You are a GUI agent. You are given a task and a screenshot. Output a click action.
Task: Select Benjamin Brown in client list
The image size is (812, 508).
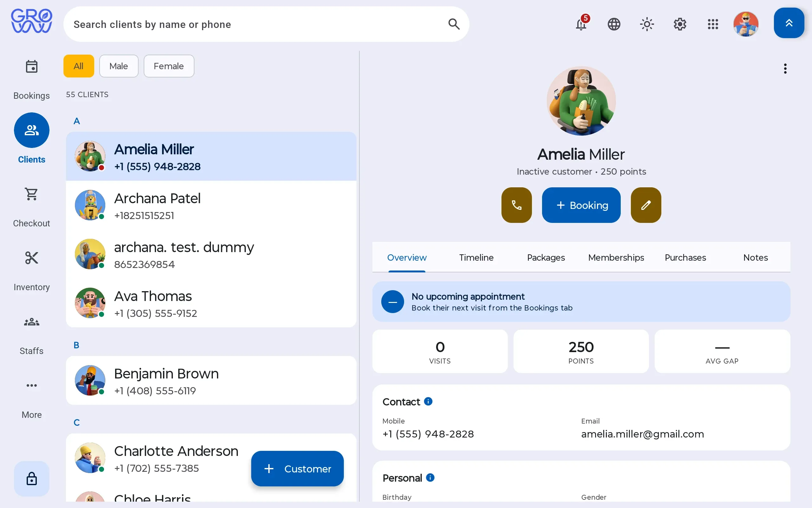[211, 380]
